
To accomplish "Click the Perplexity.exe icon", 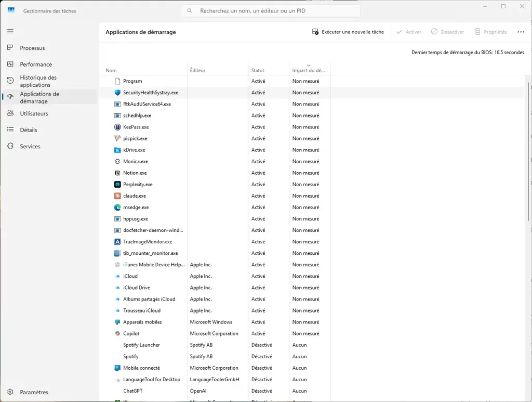I will 117,185.
